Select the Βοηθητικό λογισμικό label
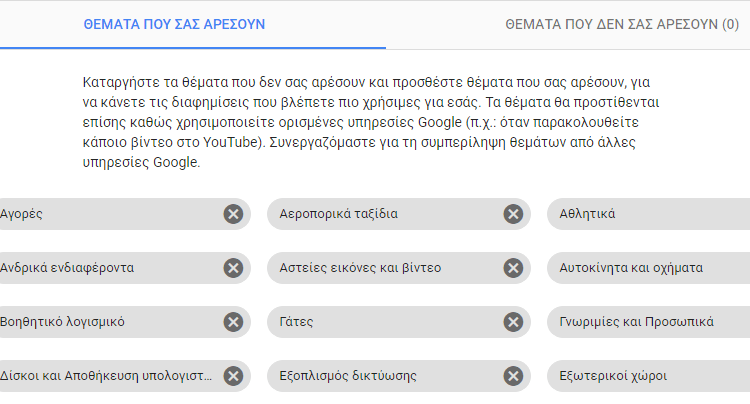The width and height of the screenshot is (750, 404). [x=62, y=322]
